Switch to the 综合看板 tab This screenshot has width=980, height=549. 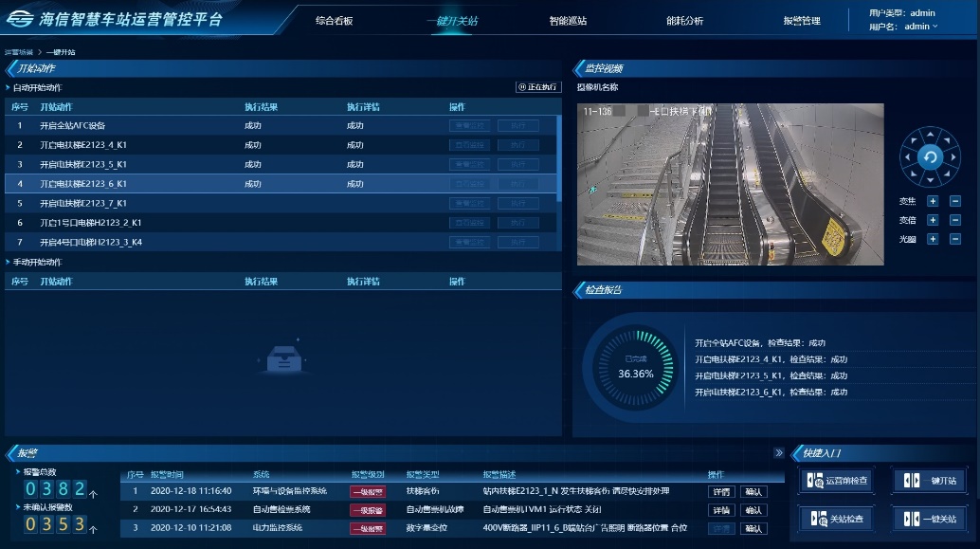click(334, 21)
